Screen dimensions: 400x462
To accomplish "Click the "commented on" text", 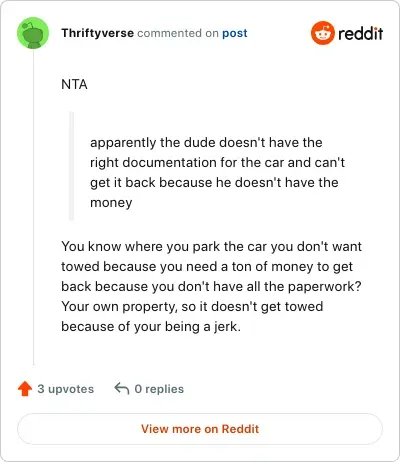I will (178, 33).
